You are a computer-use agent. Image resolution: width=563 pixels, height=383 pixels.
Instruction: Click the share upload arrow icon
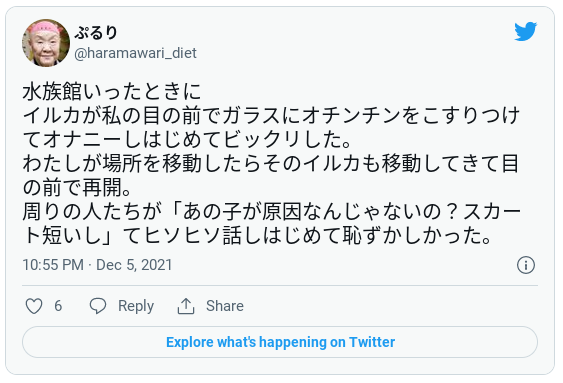(186, 306)
